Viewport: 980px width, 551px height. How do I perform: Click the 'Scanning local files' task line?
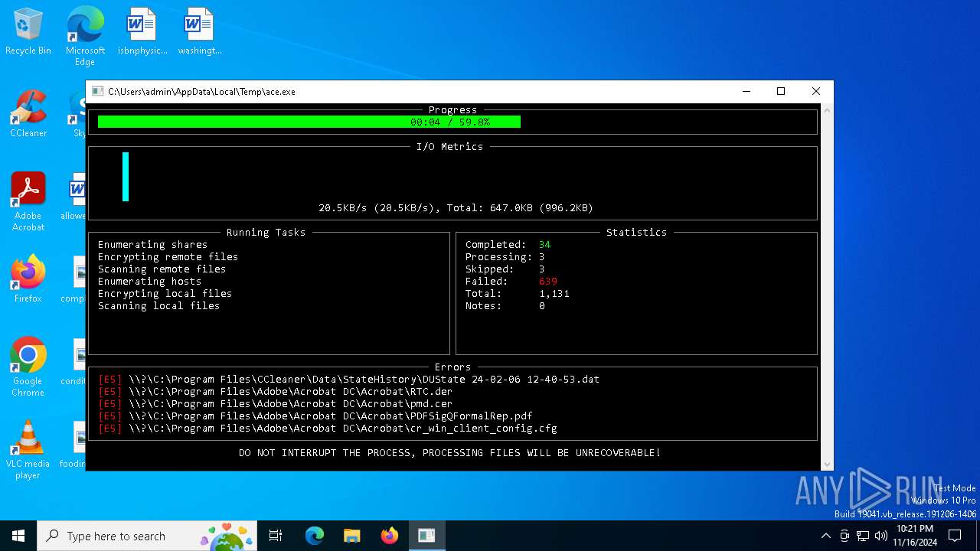158,305
